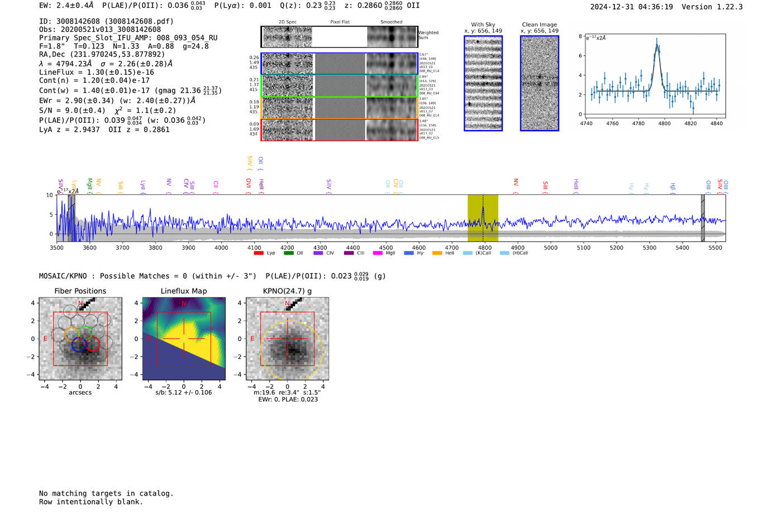Screen dimensions: 782x532
Task: Open the Clean Image thumbnail
Action: click(539, 83)
